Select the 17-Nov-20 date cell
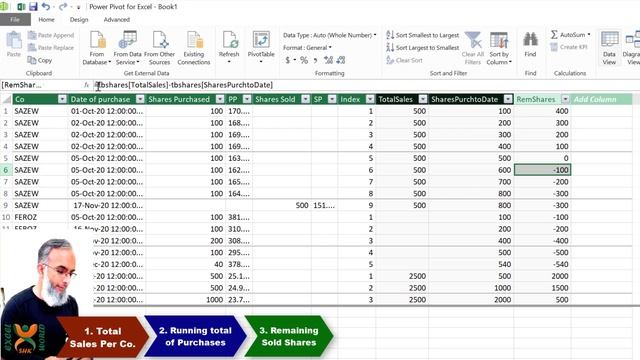Image resolution: width=640 pixels, height=360 pixels. coord(107,205)
